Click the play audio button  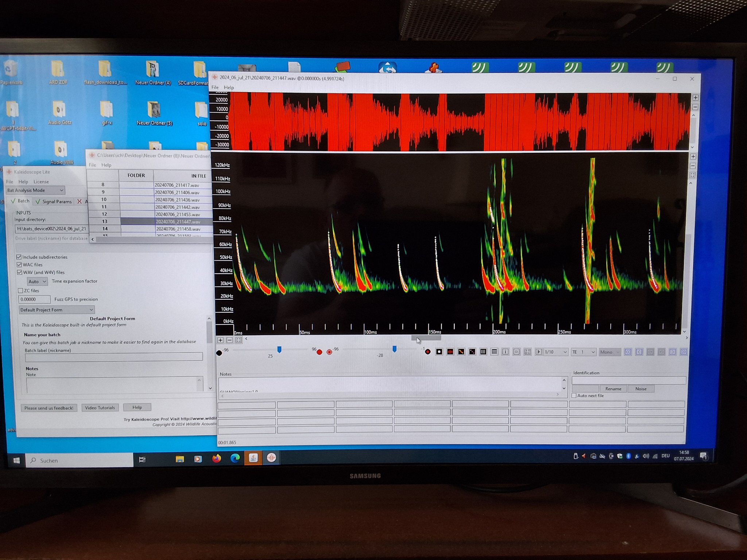pyautogui.click(x=538, y=352)
